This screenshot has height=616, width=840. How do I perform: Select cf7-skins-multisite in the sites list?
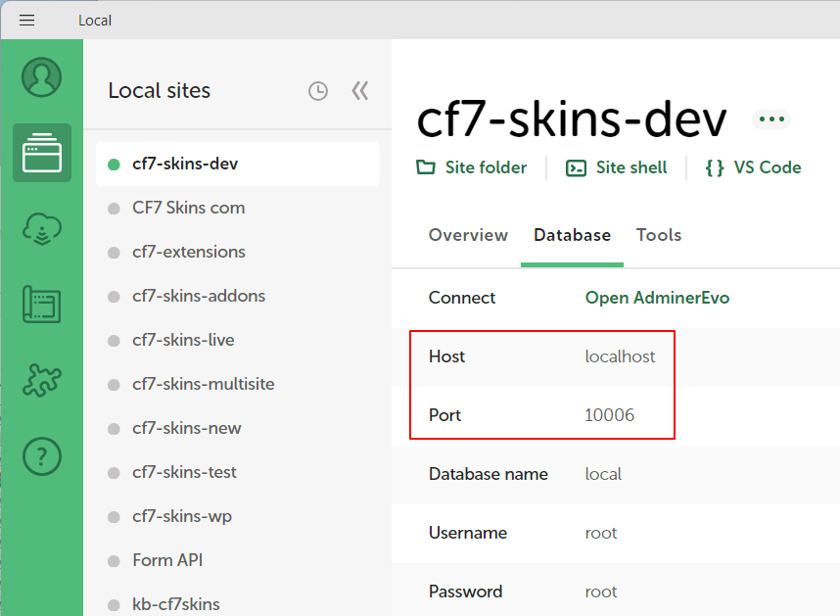(203, 384)
